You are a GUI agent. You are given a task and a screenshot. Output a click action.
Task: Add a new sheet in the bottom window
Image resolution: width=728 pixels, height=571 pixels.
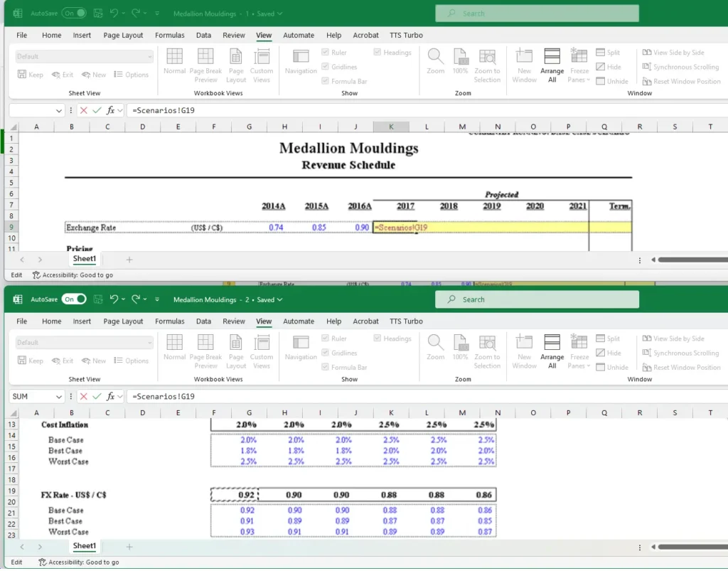coord(129,546)
